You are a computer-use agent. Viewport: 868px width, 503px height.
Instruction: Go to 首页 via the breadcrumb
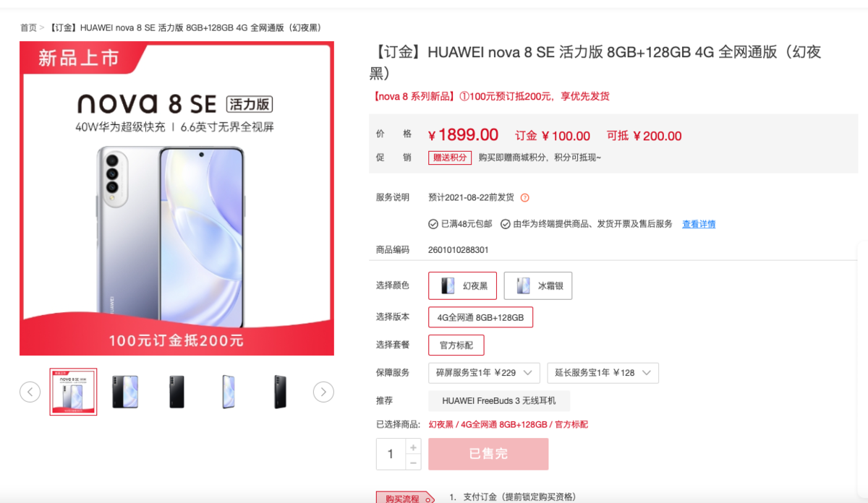point(28,27)
